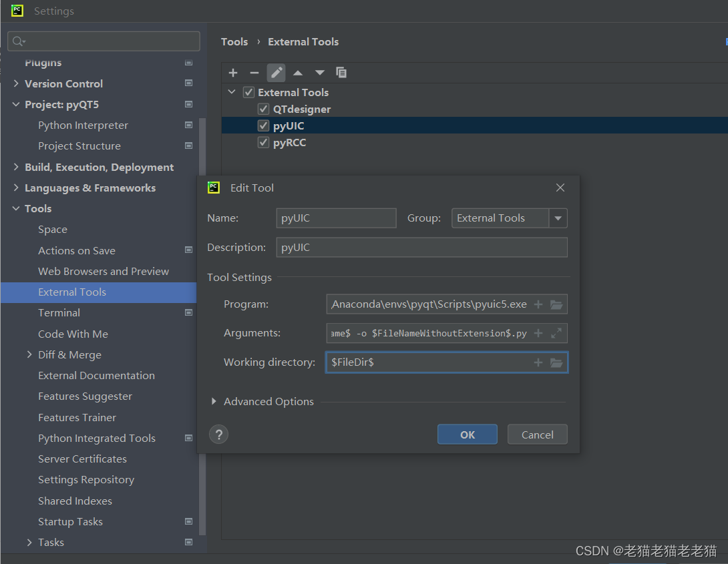This screenshot has width=728, height=564.
Task: Select Web Browsers and Preview settings
Action: tap(104, 272)
